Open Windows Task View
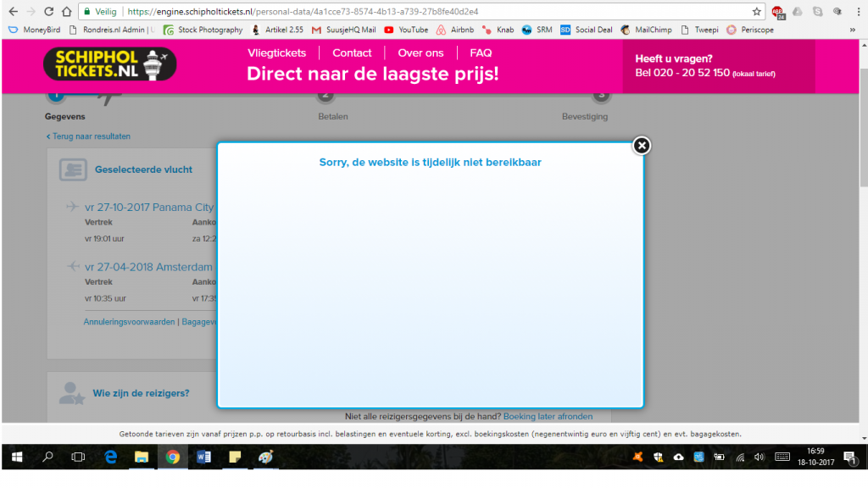The image size is (868, 488). 79,457
